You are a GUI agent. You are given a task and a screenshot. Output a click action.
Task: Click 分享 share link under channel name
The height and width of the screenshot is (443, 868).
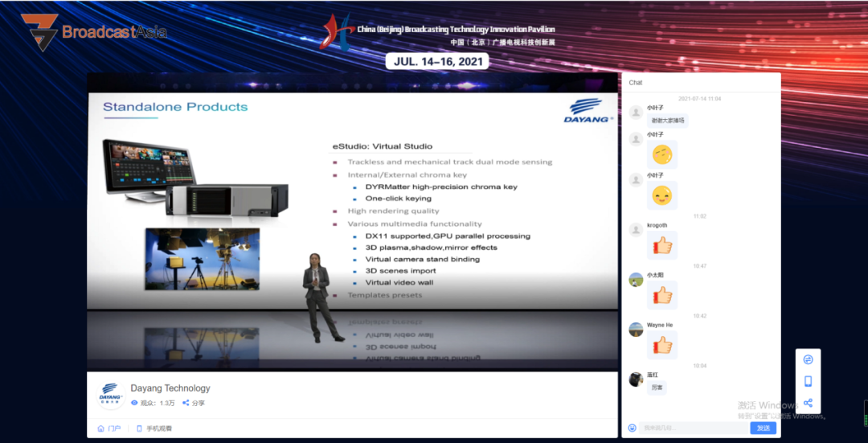(194, 403)
